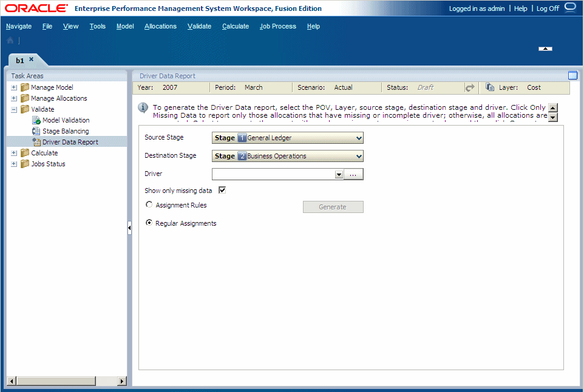Screen dimensions: 584x392
Task: Switch to the b1 tab
Action: (20, 60)
